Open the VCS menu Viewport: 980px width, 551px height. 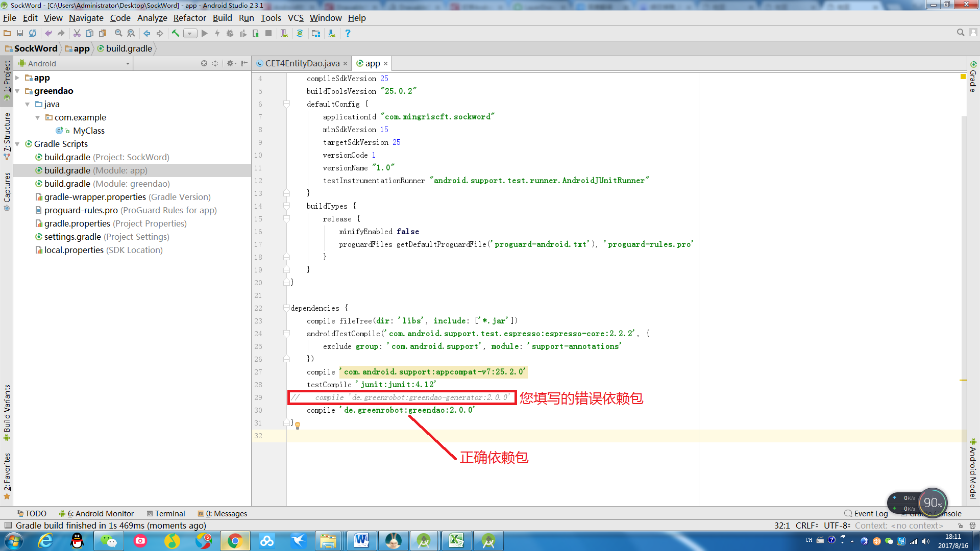point(296,18)
